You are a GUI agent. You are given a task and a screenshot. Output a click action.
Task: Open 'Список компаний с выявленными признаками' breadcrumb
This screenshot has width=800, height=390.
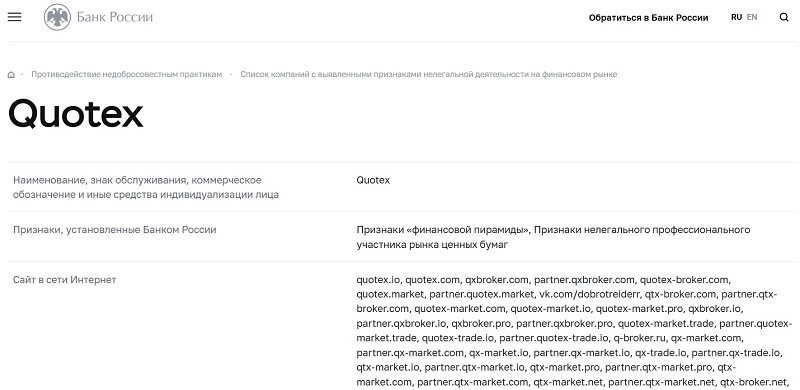click(x=429, y=75)
